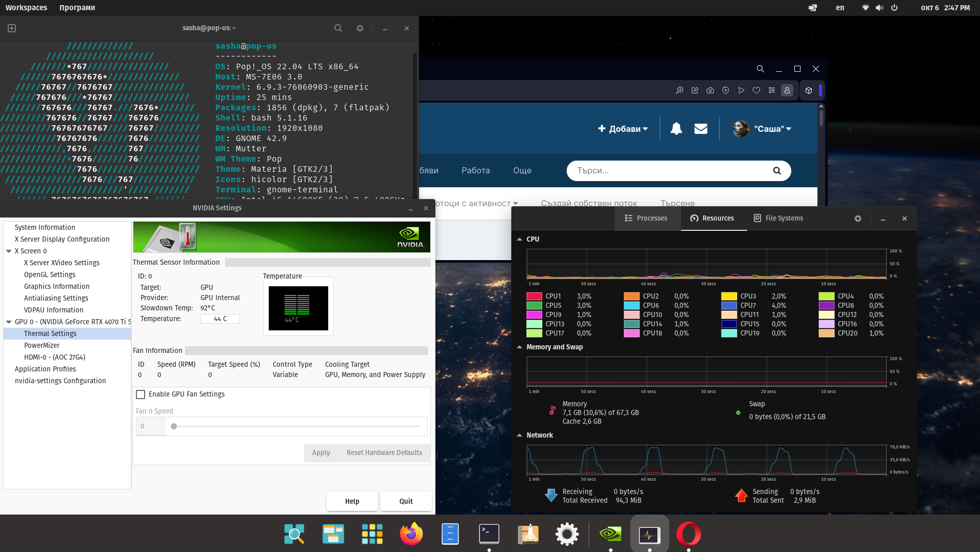Open the Работа site menu item
Screen dimensions: 980x552
coord(475,171)
